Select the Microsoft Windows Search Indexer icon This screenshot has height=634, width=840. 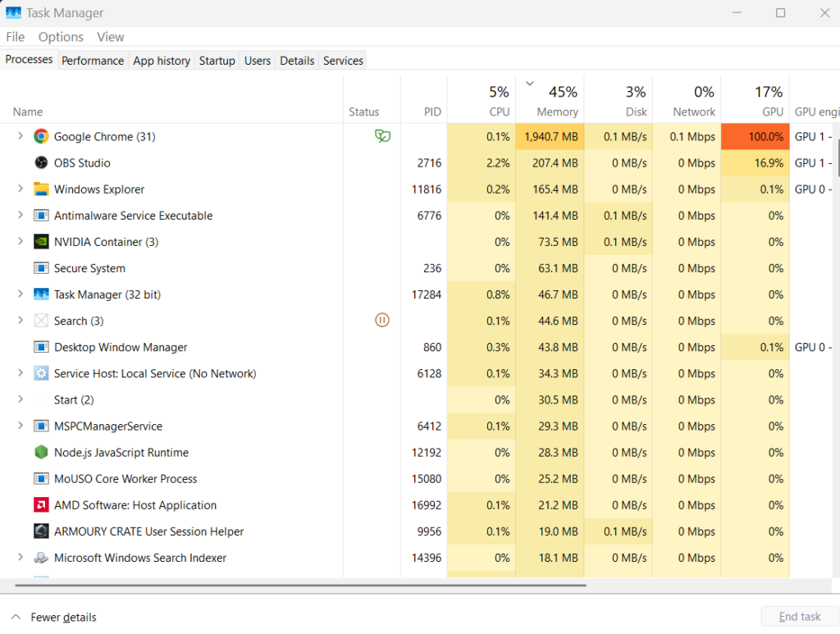(x=40, y=557)
